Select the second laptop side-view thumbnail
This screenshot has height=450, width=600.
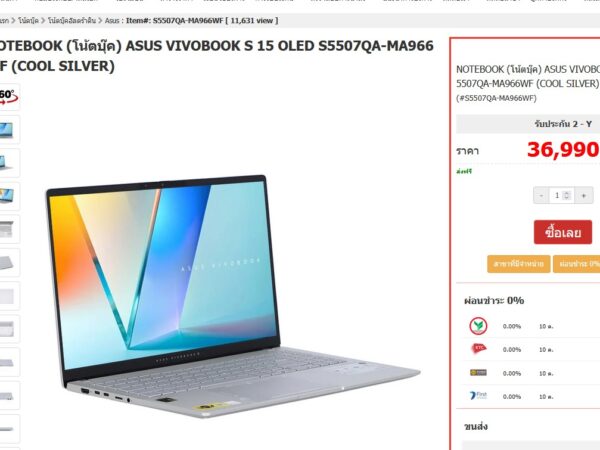coord(8,163)
